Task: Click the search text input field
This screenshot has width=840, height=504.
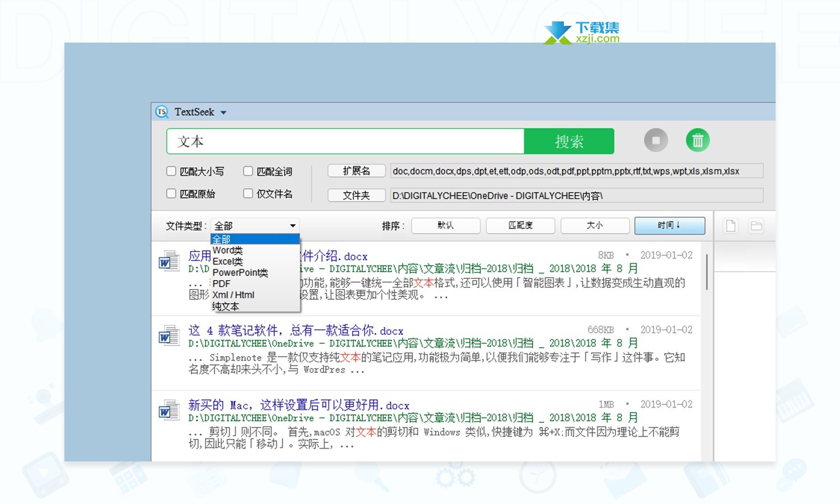Action: pos(345,141)
